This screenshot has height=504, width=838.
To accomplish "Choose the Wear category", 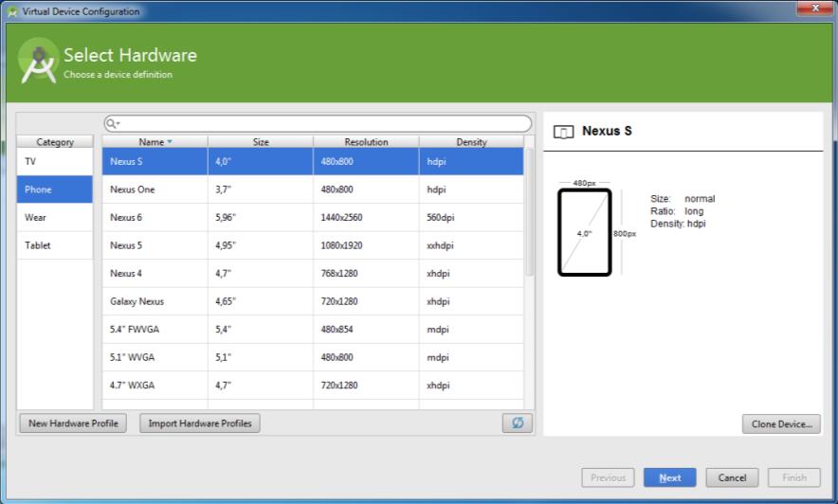I will click(x=55, y=218).
